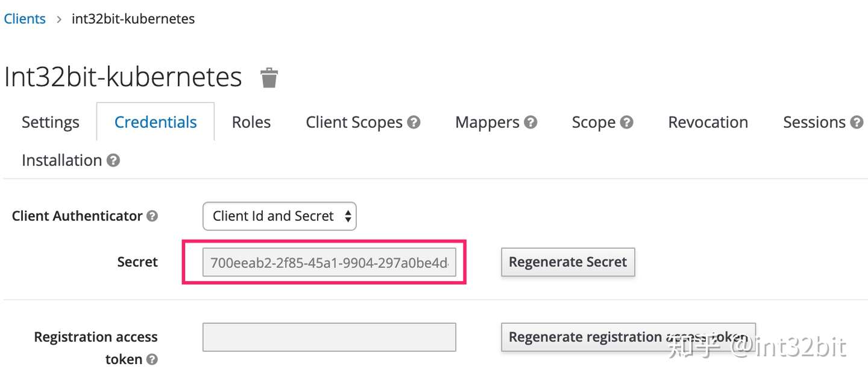Click inside the Secret field
The height and width of the screenshot is (382, 868).
329,263
